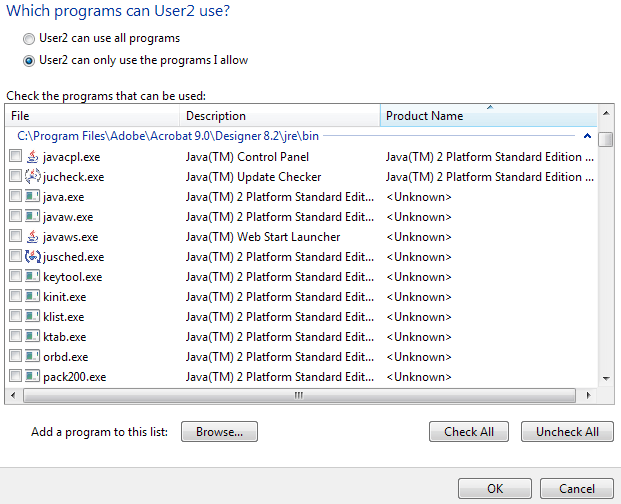
Task: Click the vertical scrollbar up arrow
Action: coord(606,113)
